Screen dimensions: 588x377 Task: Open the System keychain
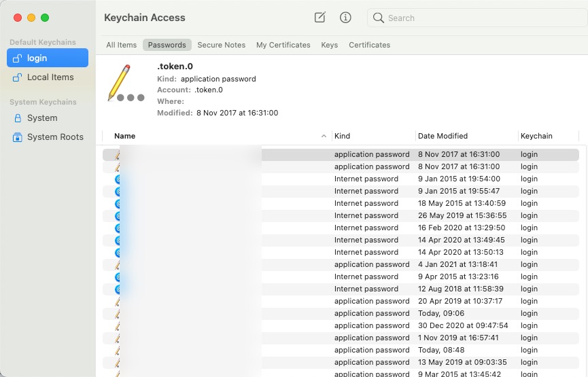(42, 118)
